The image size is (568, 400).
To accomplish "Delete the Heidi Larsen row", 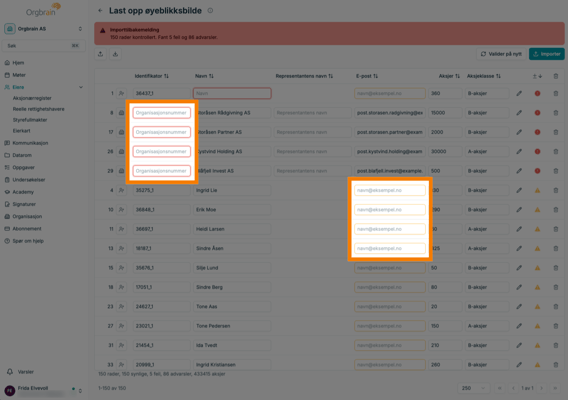I will 556,229.
